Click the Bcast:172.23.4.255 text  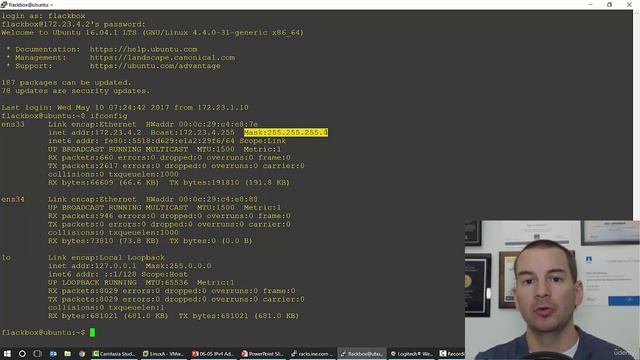click(192, 132)
